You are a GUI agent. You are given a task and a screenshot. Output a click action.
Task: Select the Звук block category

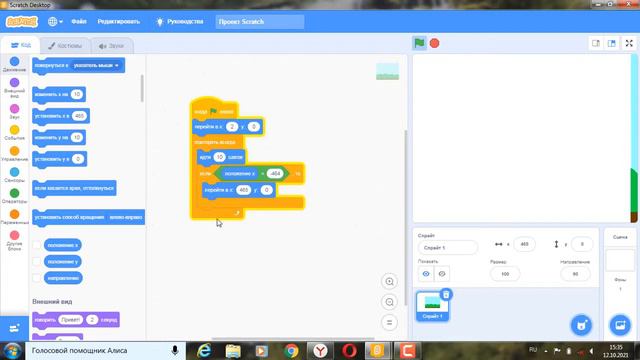(x=14, y=111)
